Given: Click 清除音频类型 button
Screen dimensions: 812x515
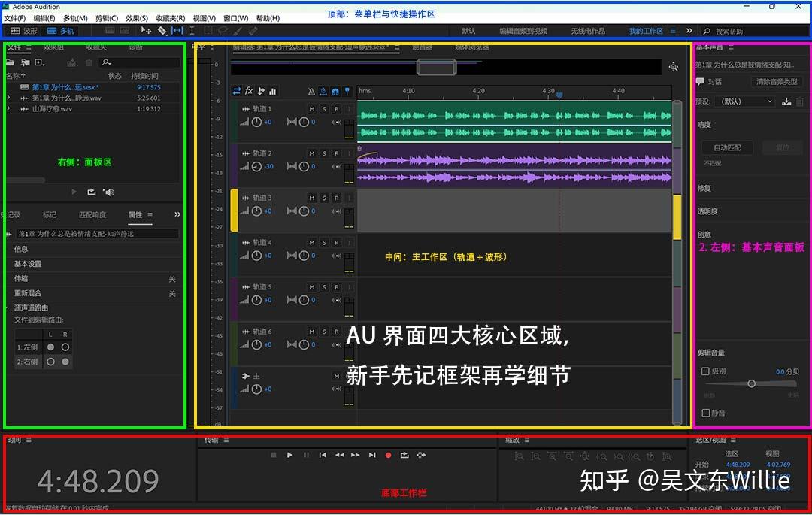Looking at the screenshot, I should 776,82.
